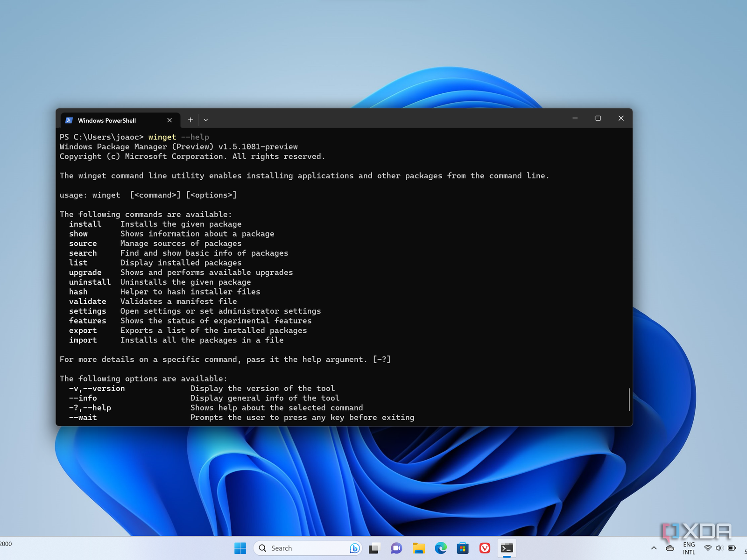Screen dimensions: 747x560
Task: Open a new PowerShell tab with plus button
Action: [190, 120]
